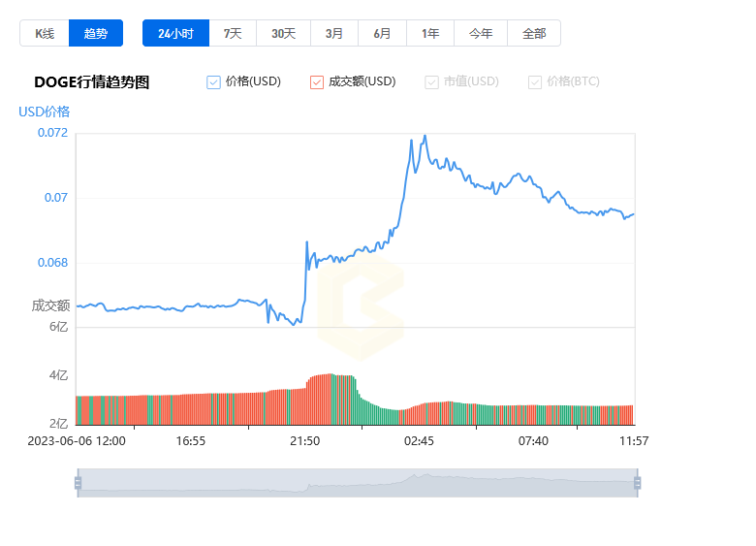Screen dimensions: 756x546
Task: Switch to 今年 year-to-date range
Action: tap(481, 33)
